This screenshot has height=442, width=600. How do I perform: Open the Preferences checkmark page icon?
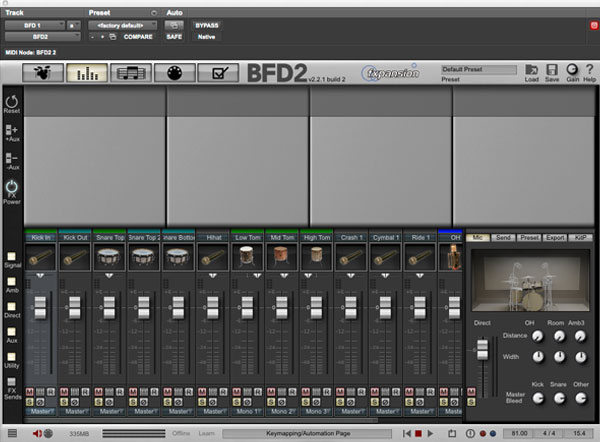(218, 73)
